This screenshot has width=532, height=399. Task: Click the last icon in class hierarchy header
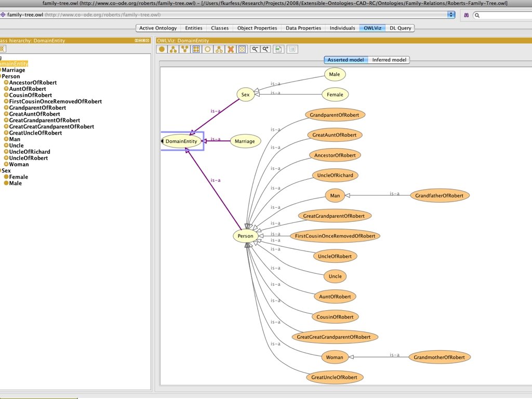148,41
